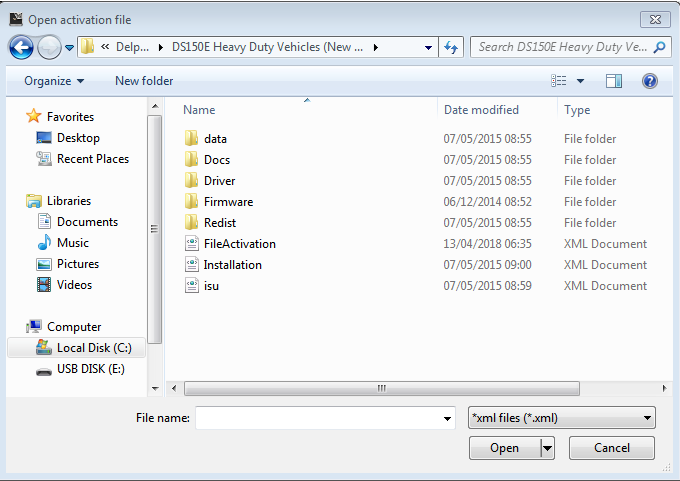Click navigation pane scroll down arrow
Viewport: 680px width, 481px height.
[155, 389]
